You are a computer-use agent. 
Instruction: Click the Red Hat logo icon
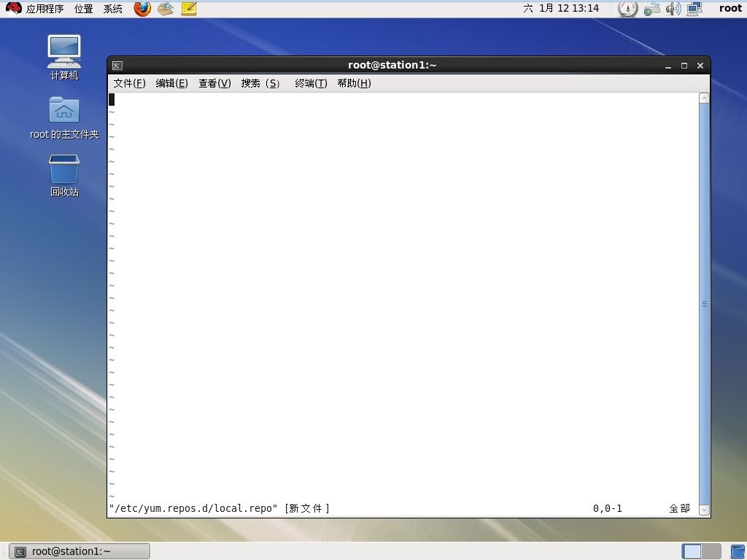pos(13,9)
